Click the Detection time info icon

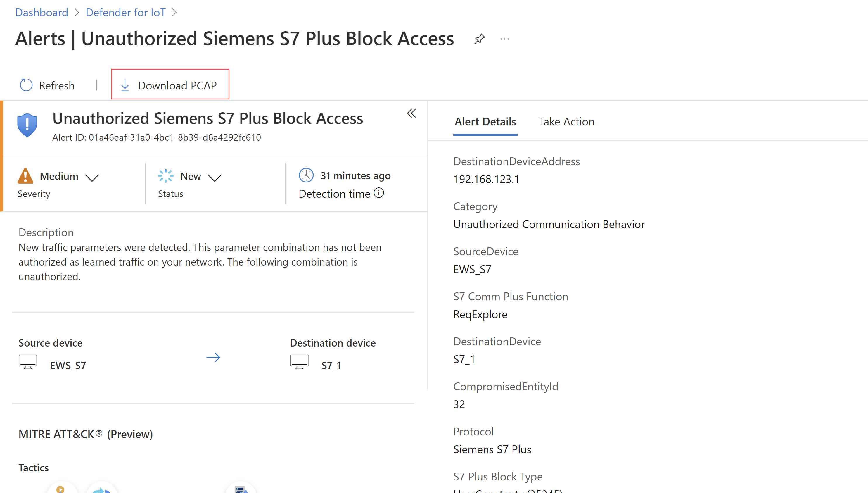[x=379, y=193]
